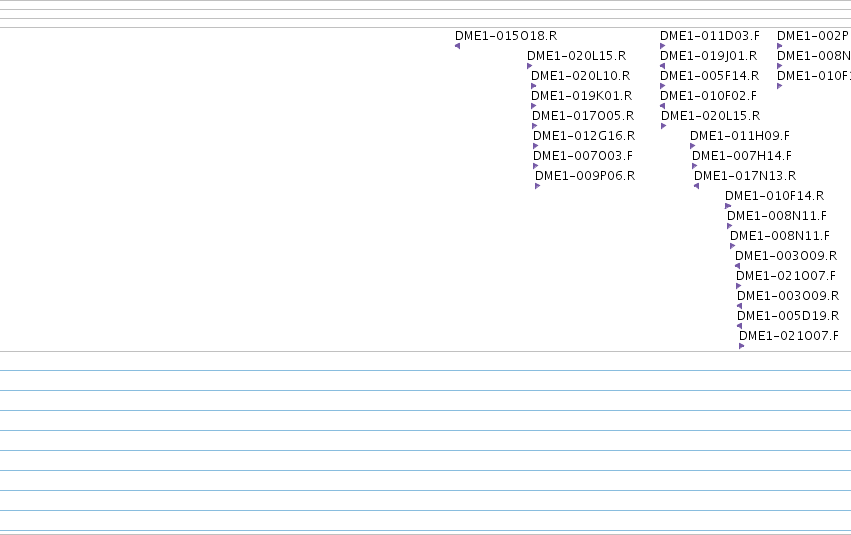Select the DME1-015O18.R read label
This screenshot has width=851, height=535.
(x=506, y=36)
